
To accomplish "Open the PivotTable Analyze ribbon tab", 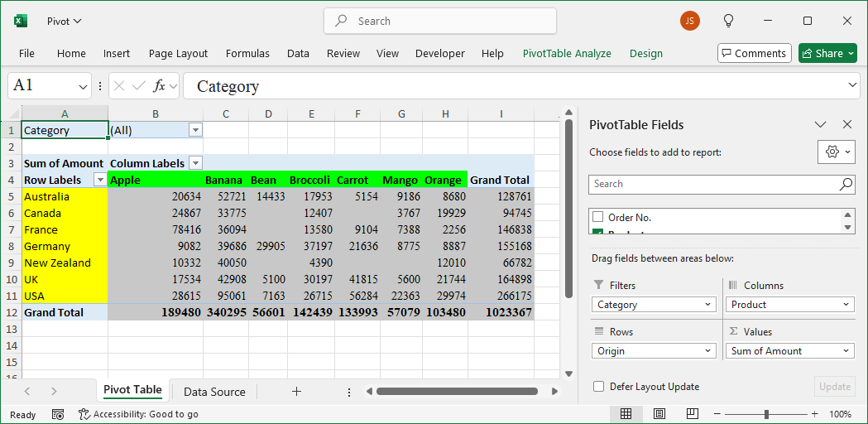I will 567,53.
